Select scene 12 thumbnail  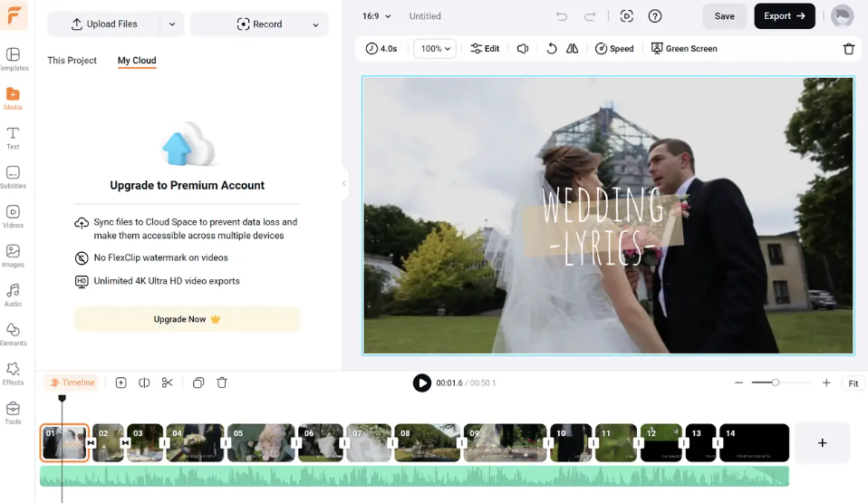pos(661,442)
